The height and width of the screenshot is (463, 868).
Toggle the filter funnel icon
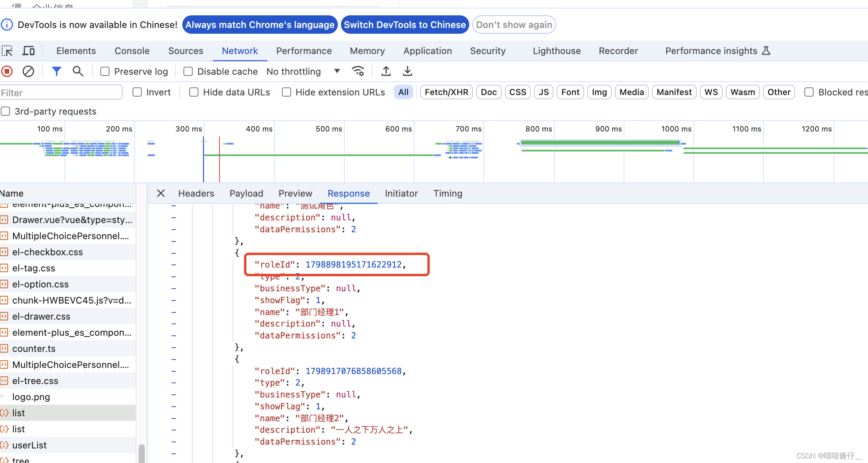(x=56, y=71)
